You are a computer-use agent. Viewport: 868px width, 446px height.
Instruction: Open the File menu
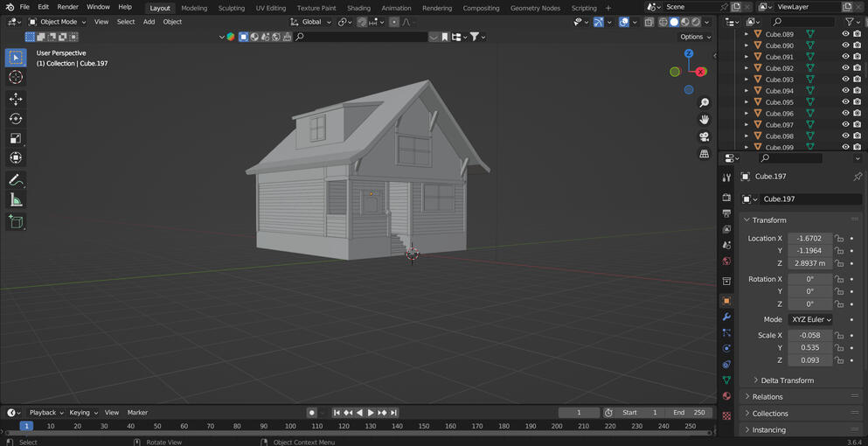tap(24, 7)
